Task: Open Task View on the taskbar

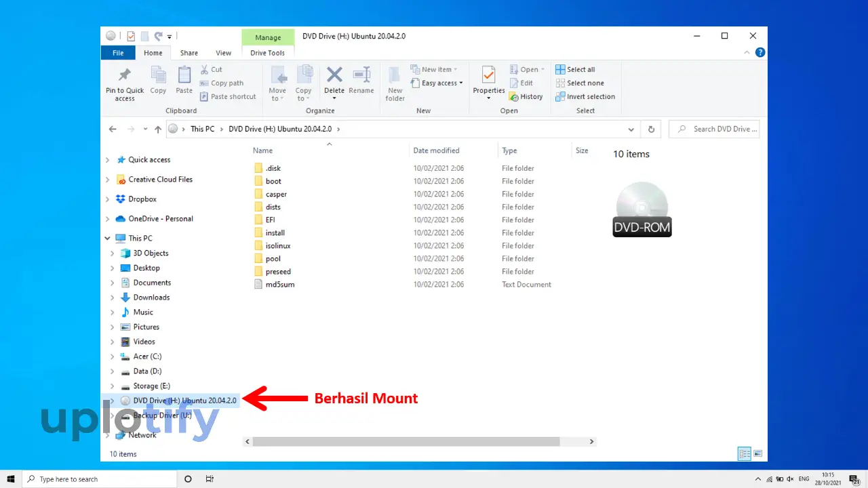Action: tap(210, 479)
